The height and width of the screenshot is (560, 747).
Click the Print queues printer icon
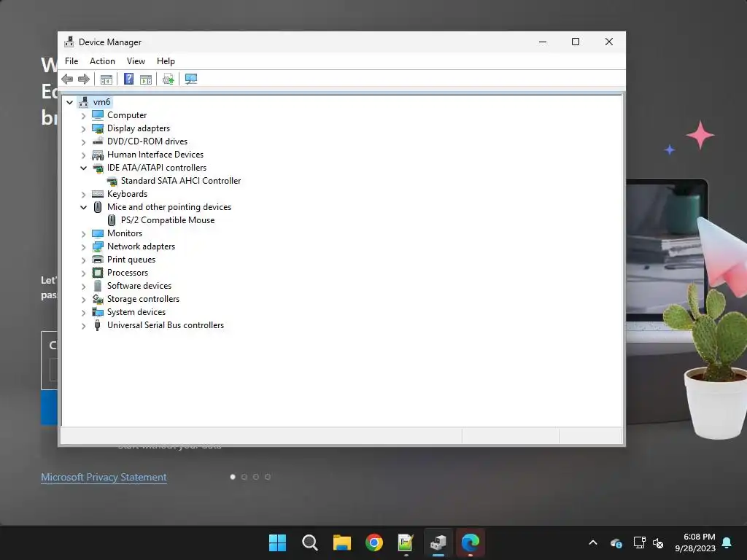(98, 260)
